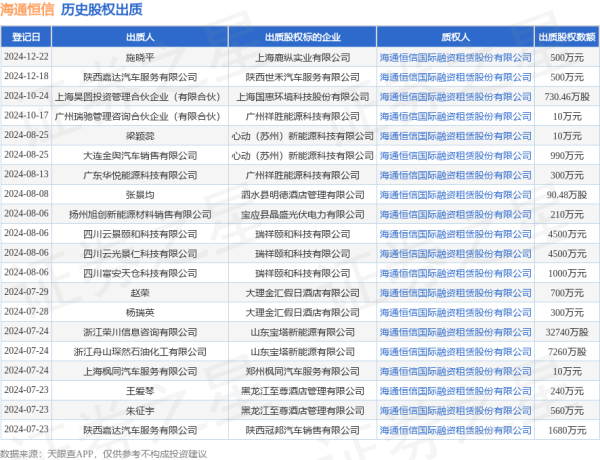Click 四川富安天仓科技有限公司

[140, 273]
